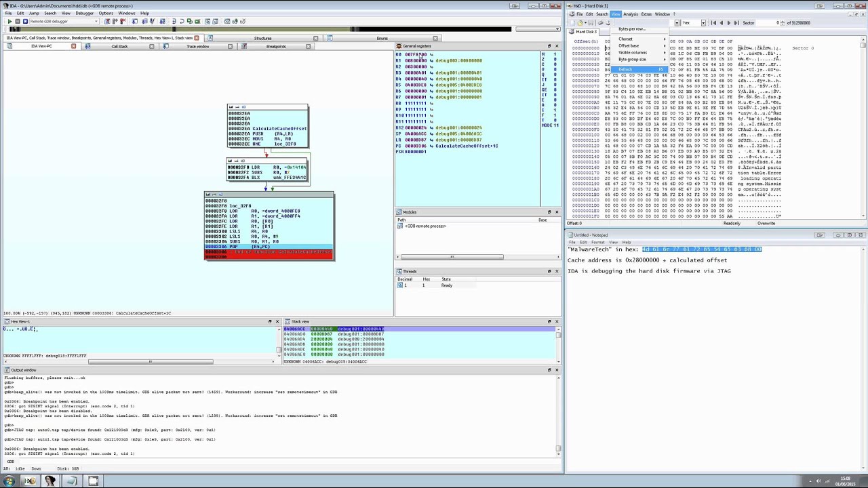Viewport: 868px width, 488px height.
Task: Close the Stack view panel
Action: point(557,321)
